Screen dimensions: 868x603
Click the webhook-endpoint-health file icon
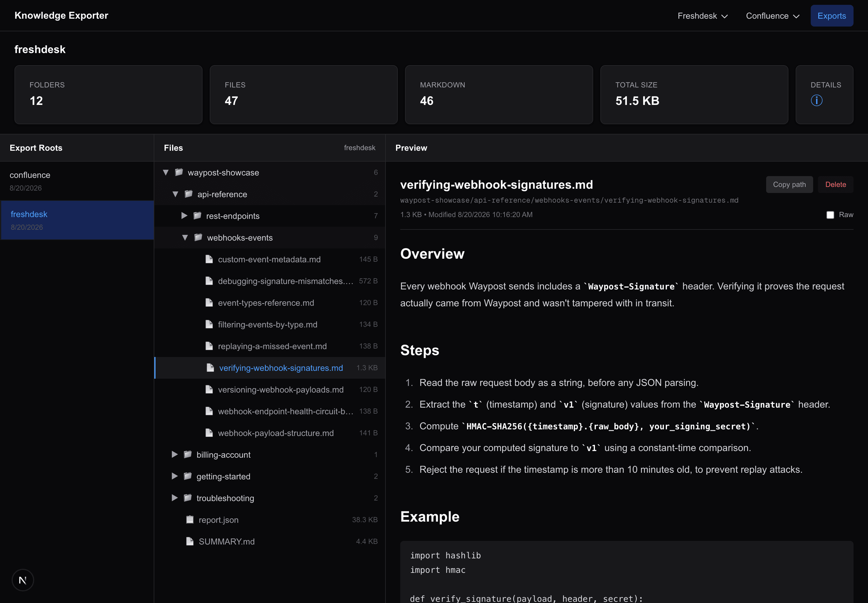point(209,411)
